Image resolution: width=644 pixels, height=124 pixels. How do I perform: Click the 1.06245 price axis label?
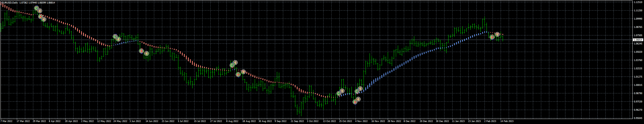click(638, 44)
